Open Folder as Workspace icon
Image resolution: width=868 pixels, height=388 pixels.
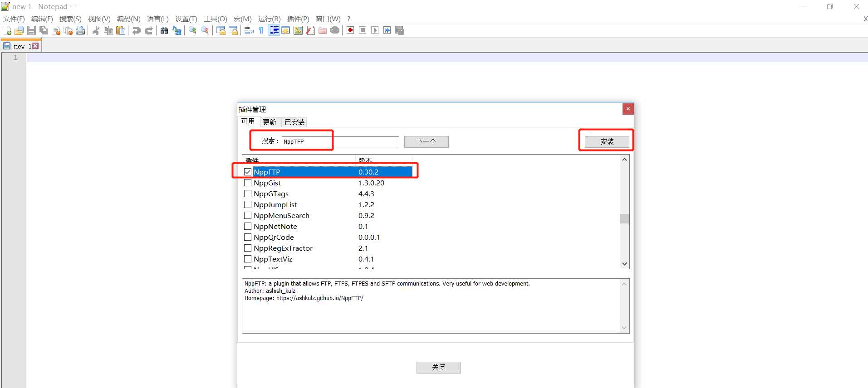click(x=323, y=30)
